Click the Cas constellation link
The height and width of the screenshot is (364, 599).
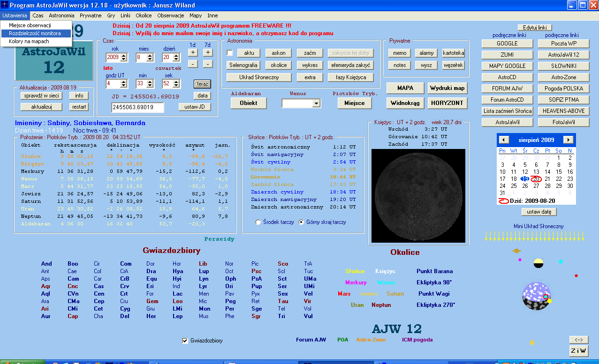pos(99,286)
